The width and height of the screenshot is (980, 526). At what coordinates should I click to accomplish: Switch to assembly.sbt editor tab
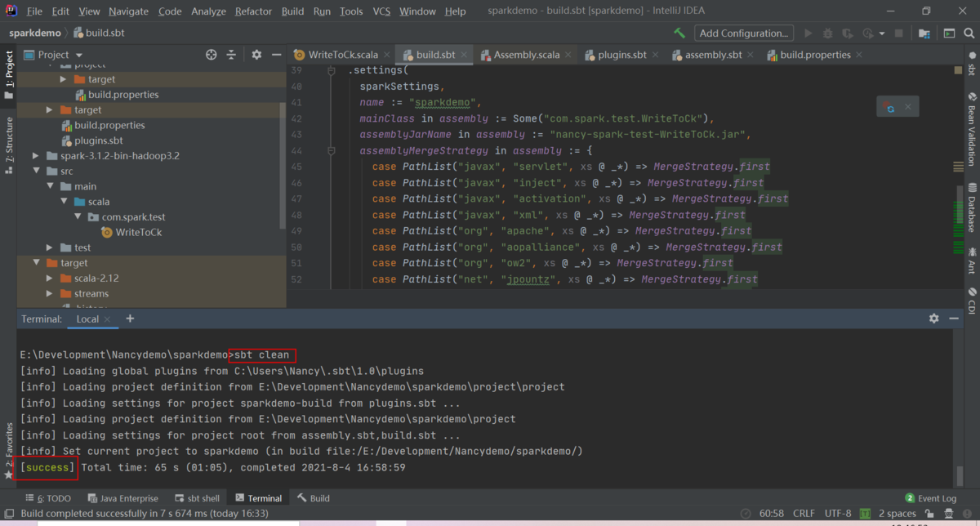(x=713, y=55)
